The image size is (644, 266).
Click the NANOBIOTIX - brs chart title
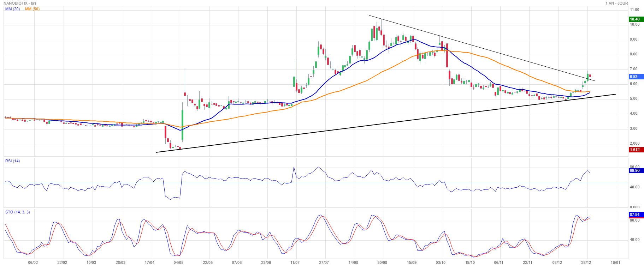[20, 3]
